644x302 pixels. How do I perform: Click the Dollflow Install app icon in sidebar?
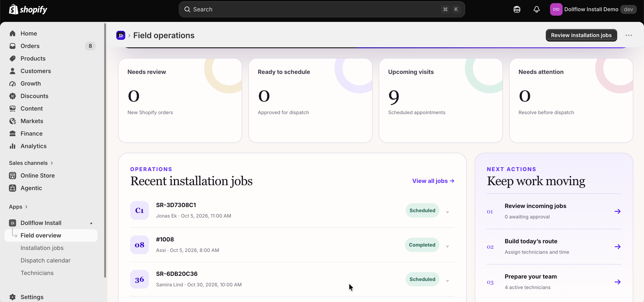pos(13,223)
